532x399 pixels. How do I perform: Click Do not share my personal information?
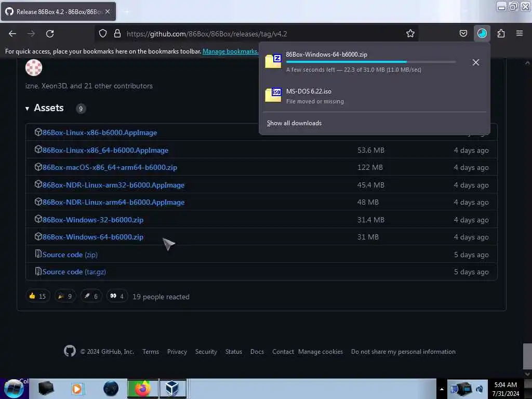pos(403,352)
